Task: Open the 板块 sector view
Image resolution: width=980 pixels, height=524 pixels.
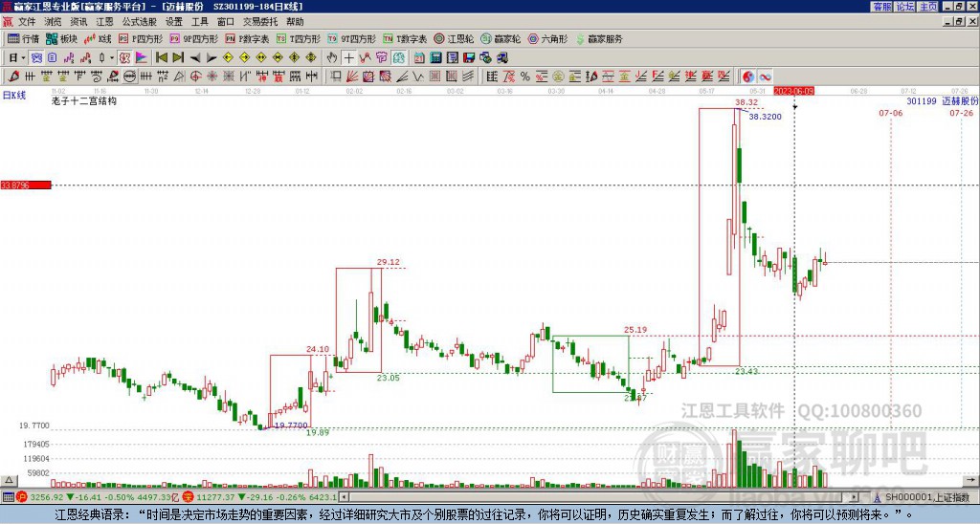Action: [x=62, y=38]
